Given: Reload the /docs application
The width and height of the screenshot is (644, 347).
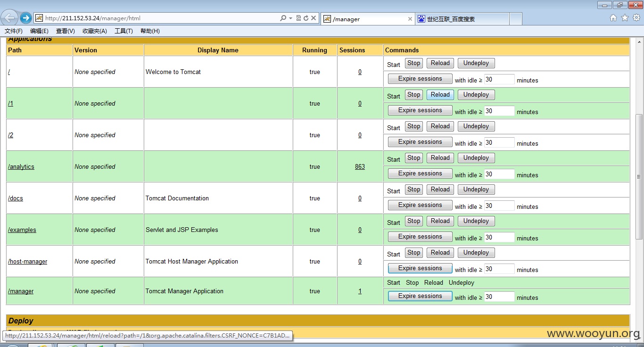Looking at the screenshot, I should (440, 190).
